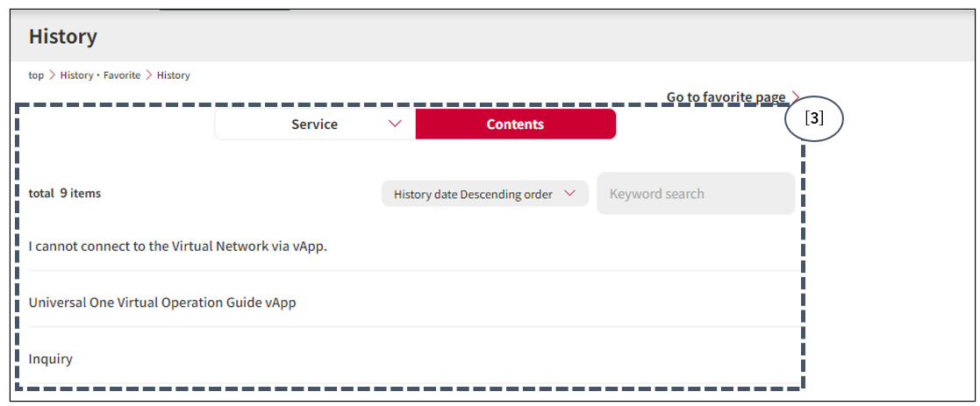Open History・Favorite in the breadcrumb
This screenshot has height=406, width=980.
[100, 75]
